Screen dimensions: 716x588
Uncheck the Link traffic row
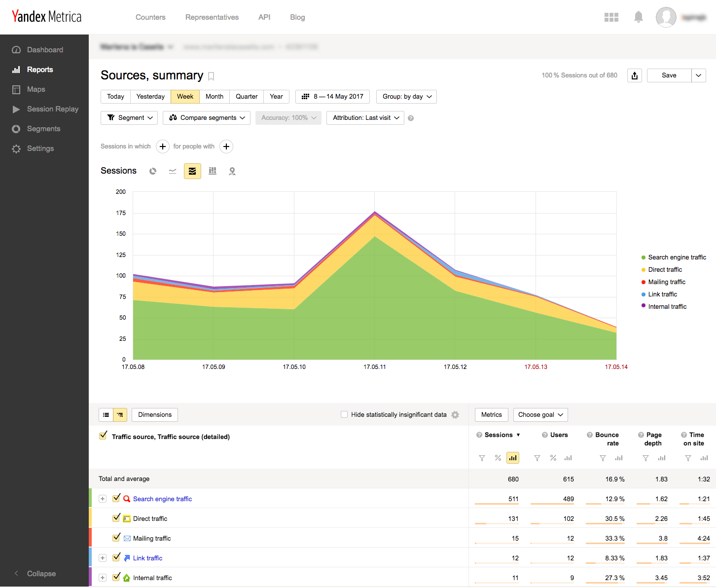tap(116, 557)
